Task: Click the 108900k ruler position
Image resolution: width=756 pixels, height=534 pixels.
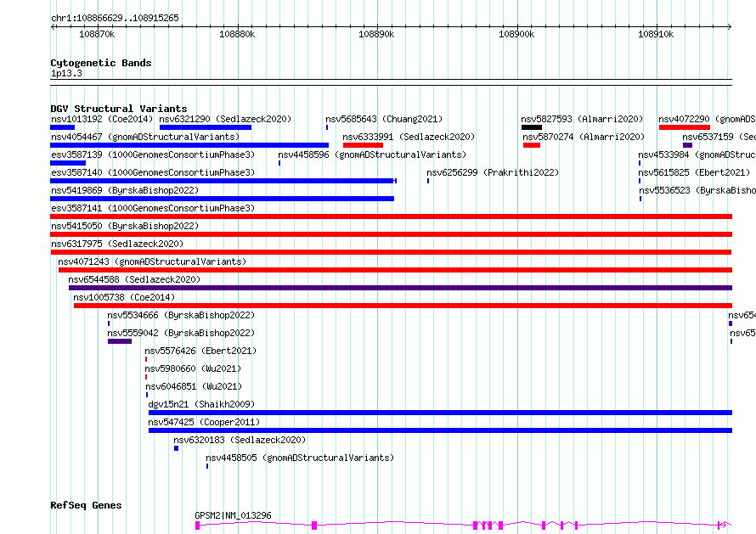Action: 516,34
